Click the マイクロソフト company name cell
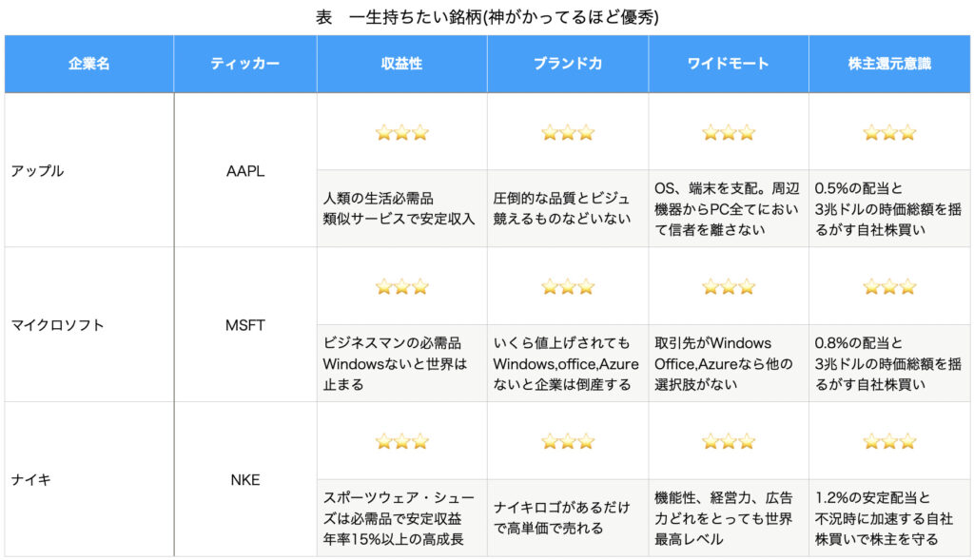This screenshot has width=974, height=560. [88, 325]
